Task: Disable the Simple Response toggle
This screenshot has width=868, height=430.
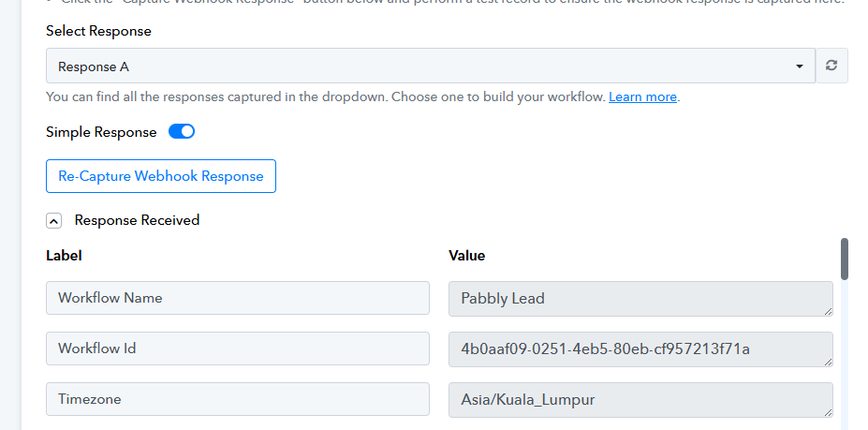Action: pyautogui.click(x=182, y=132)
